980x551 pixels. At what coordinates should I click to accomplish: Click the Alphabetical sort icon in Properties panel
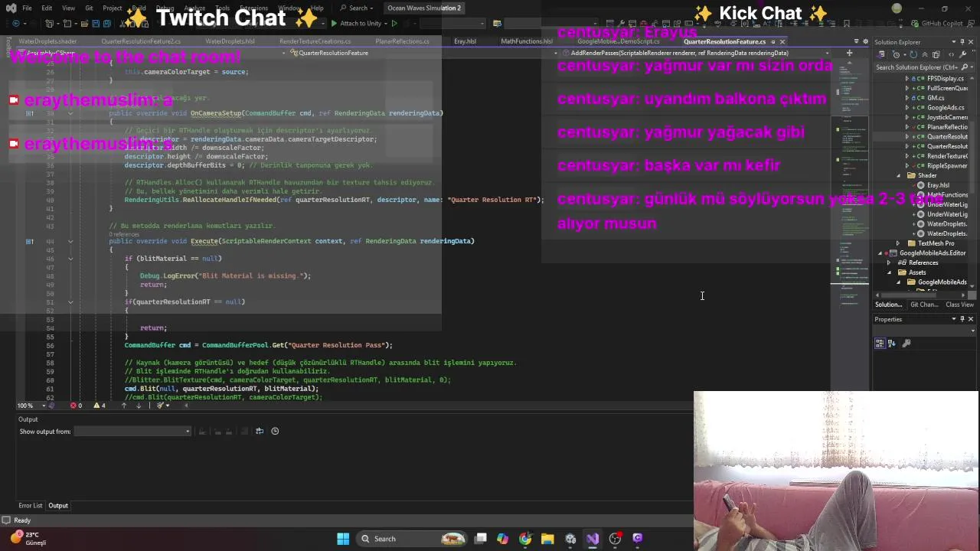click(891, 344)
